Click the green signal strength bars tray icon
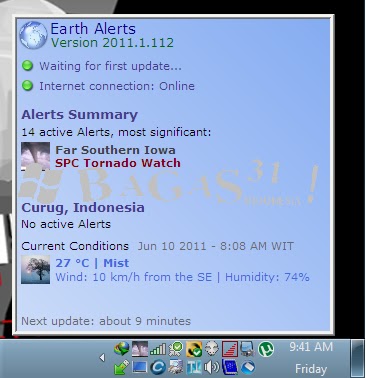 158,349
